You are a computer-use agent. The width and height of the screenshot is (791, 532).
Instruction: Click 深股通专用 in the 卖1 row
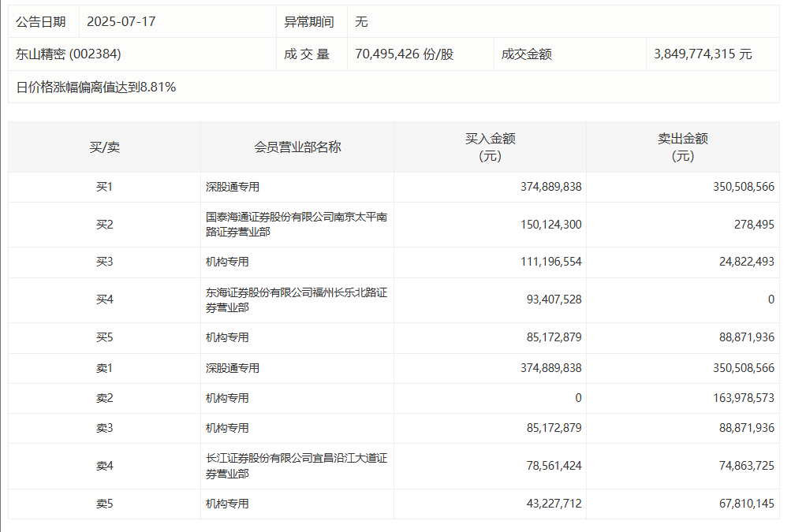point(233,368)
